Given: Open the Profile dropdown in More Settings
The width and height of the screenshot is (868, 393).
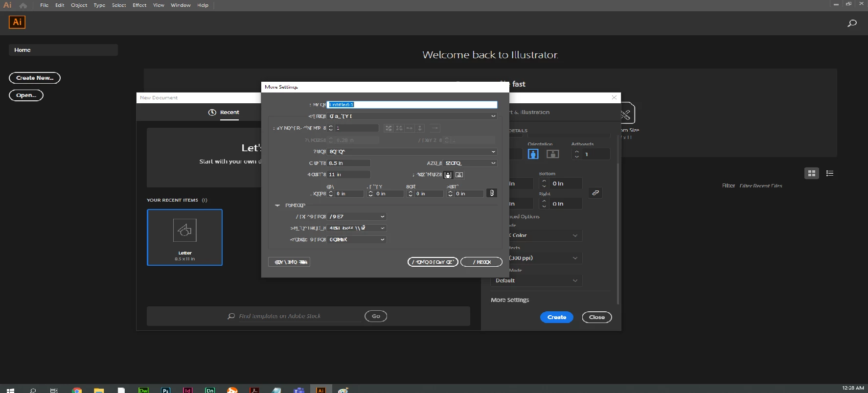Looking at the screenshot, I should pos(412,116).
